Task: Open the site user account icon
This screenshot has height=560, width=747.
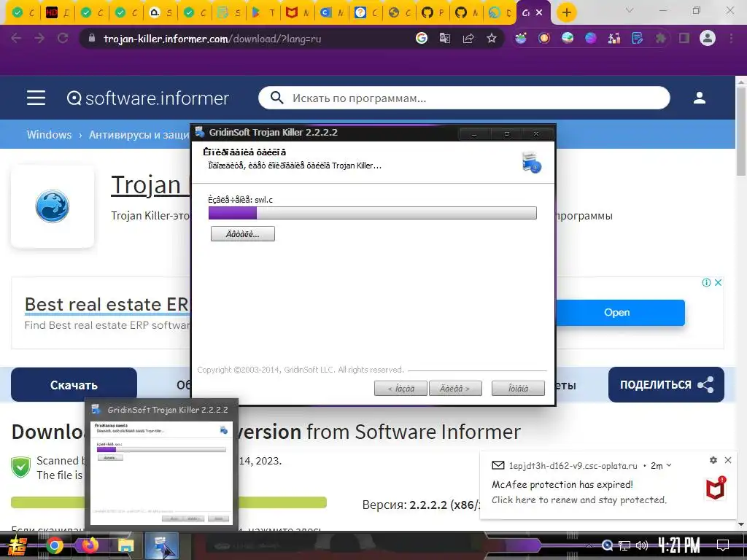Action: point(700,98)
